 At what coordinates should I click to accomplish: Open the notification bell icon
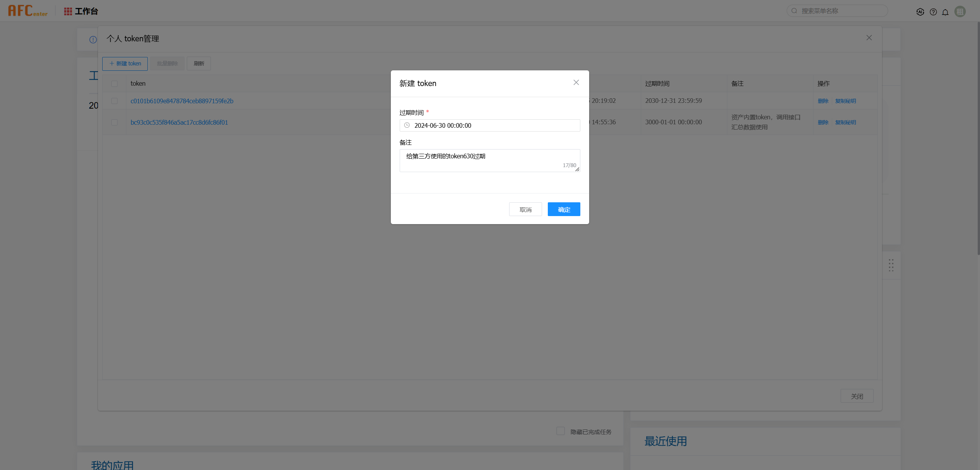[946, 12]
